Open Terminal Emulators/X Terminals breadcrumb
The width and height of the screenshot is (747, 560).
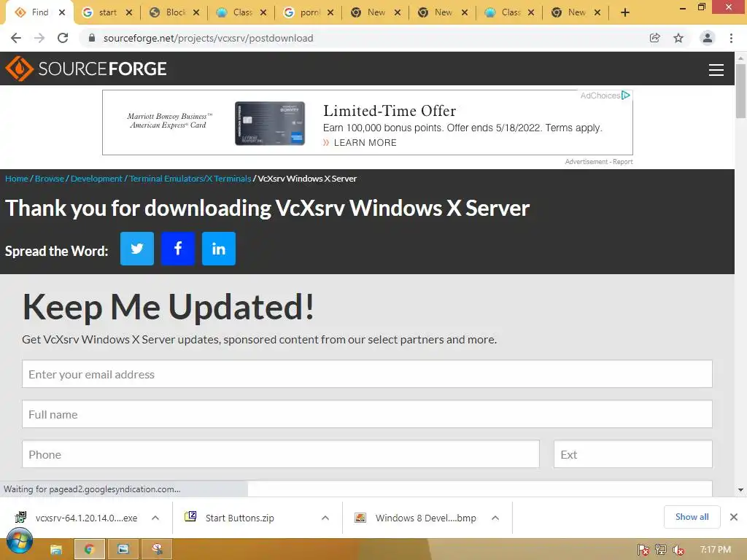(190, 179)
